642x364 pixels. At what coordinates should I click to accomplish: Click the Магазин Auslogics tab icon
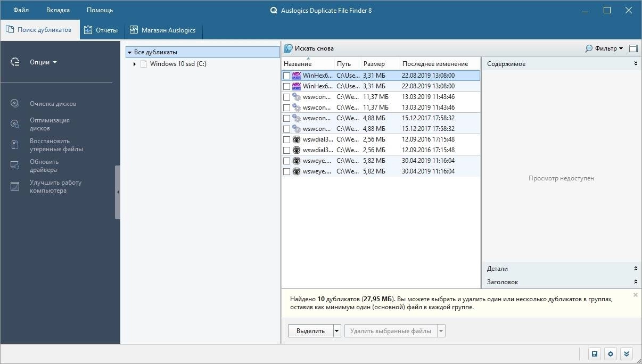134,30
